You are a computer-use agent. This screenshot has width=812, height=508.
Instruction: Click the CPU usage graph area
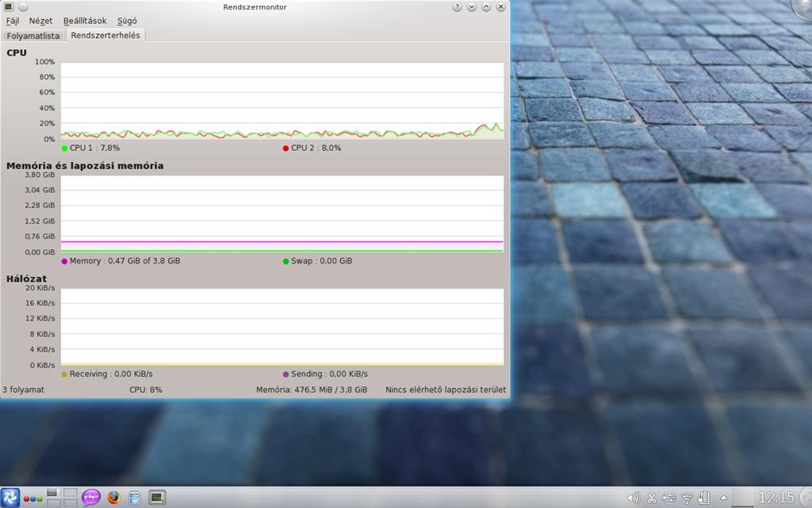coord(282,101)
